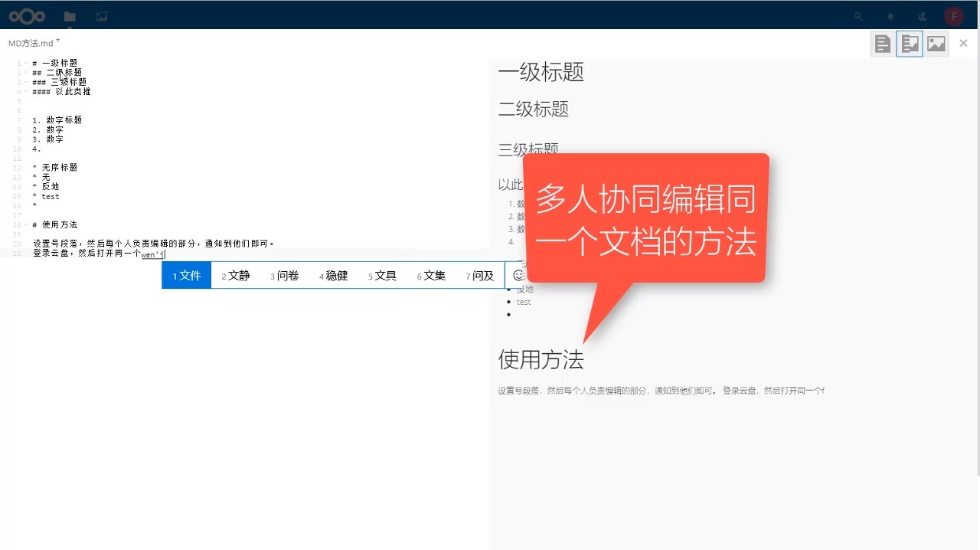This screenshot has height=550, width=980.
Task: Choose IME candidate 3 问卷
Action: [285, 276]
